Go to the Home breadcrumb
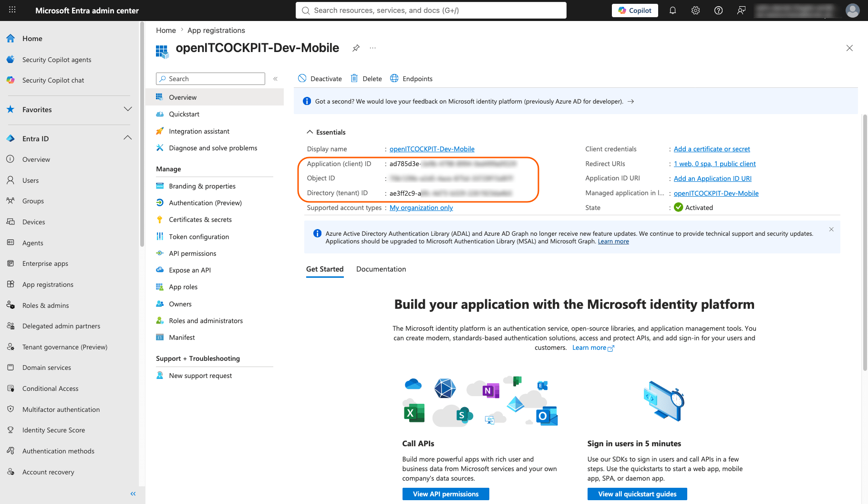 click(166, 31)
